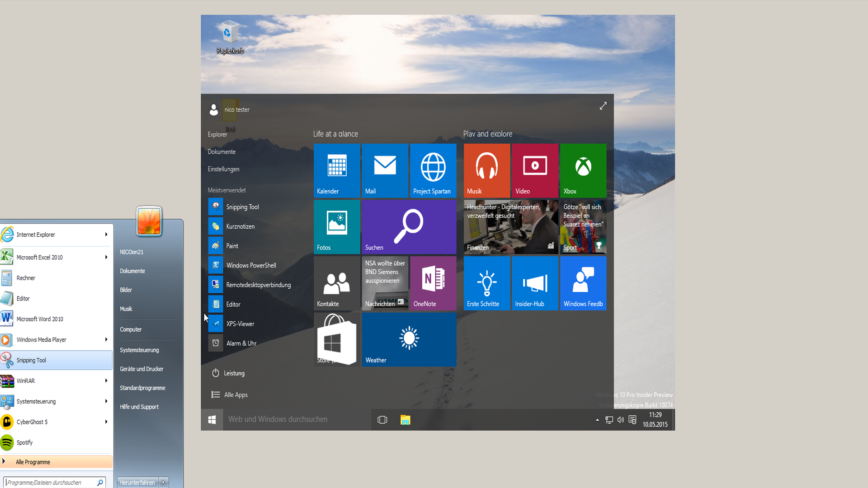Click the Suchen search tile
This screenshot has width=868, height=488.
(409, 227)
